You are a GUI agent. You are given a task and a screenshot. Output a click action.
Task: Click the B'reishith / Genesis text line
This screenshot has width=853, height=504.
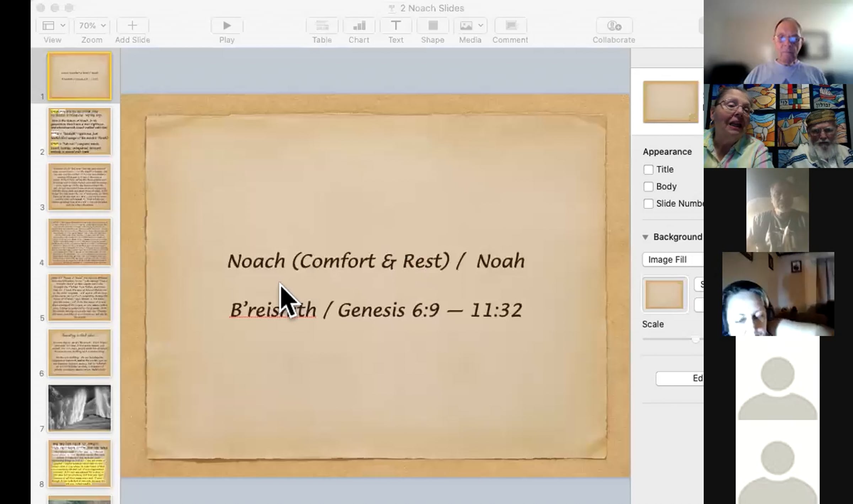tap(376, 310)
